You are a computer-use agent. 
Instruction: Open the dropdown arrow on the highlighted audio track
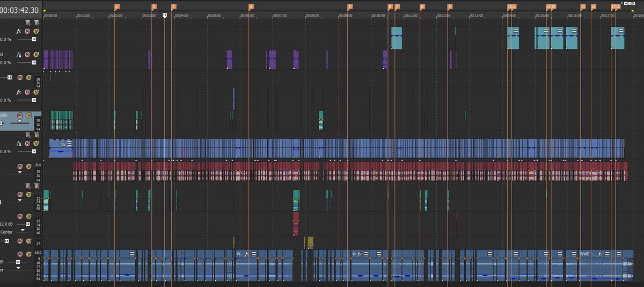tap(20, 123)
